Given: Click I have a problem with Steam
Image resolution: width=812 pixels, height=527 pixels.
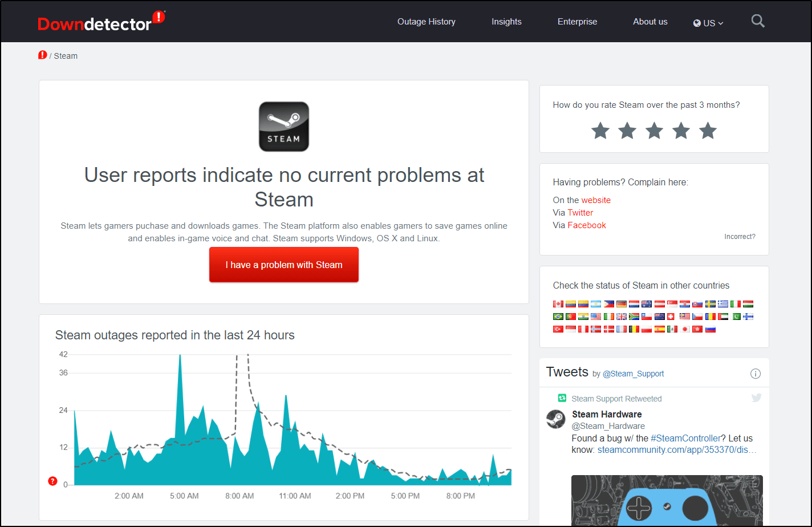Looking at the screenshot, I should pyautogui.click(x=284, y=265).
